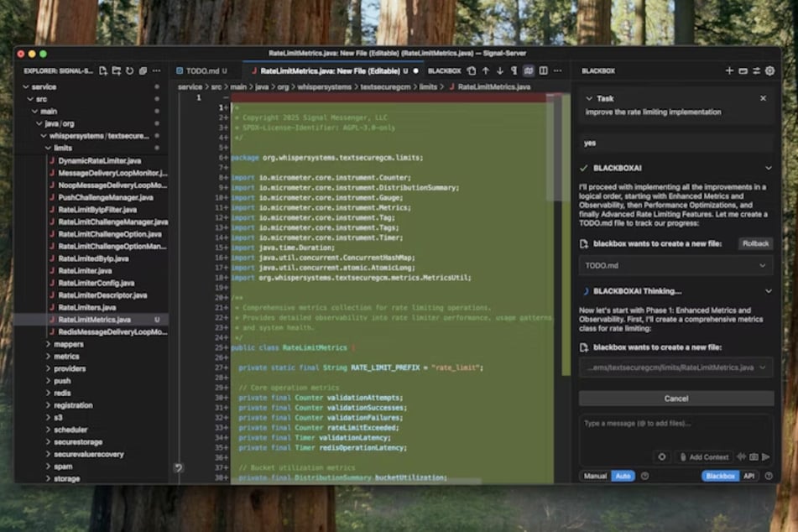Click the Cancel button

point(675,399)
